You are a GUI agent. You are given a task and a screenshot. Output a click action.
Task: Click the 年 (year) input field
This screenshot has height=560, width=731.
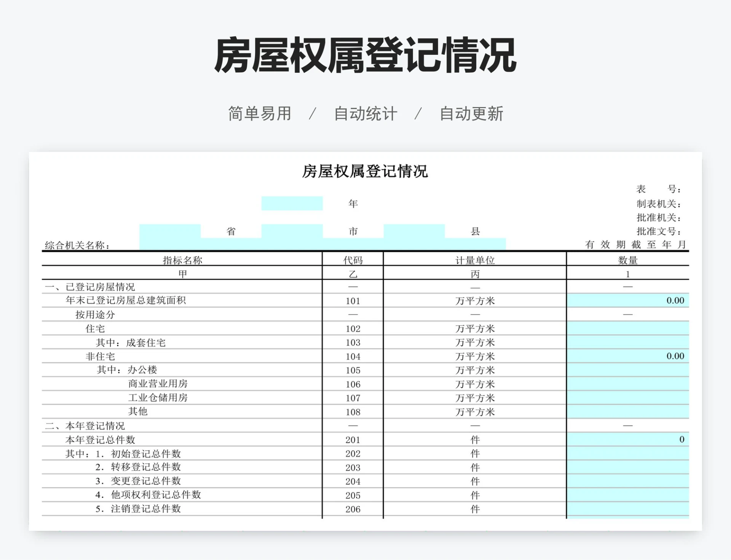coord(292,203)
